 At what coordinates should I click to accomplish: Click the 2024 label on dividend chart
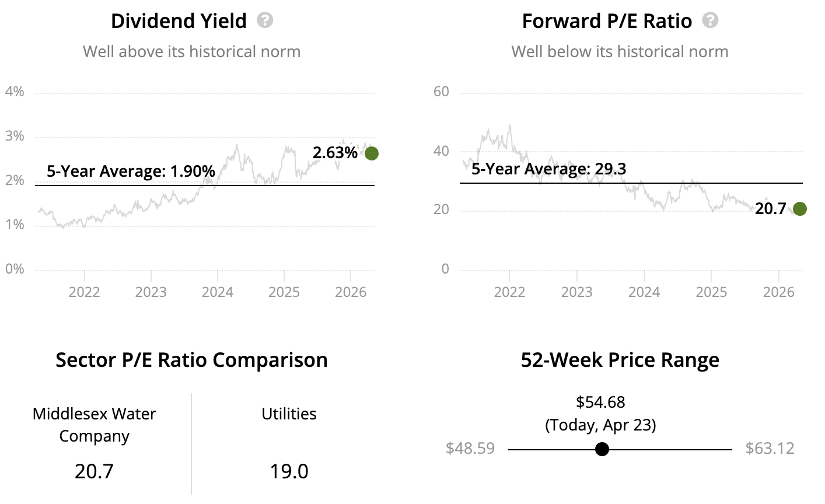point(218,292)
